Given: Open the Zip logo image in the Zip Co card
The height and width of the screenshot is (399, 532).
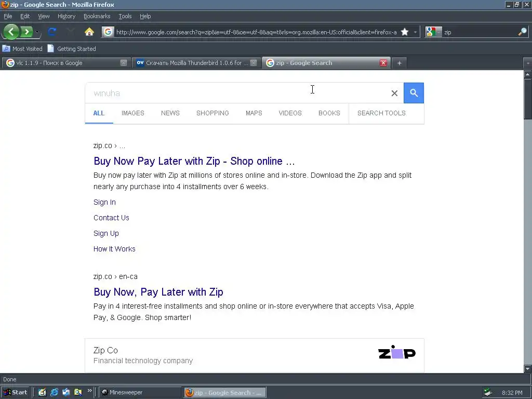Looking at the screenshot, I should (396, 353).
